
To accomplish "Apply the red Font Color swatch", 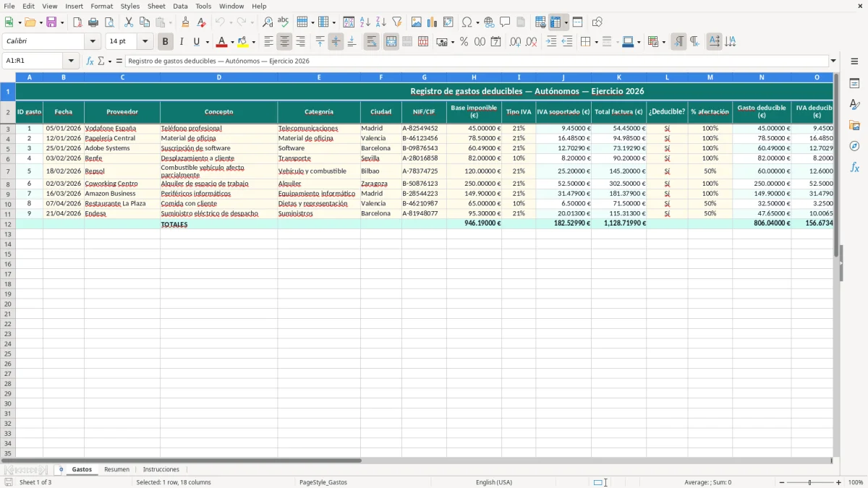I will [x=222, y=42].
